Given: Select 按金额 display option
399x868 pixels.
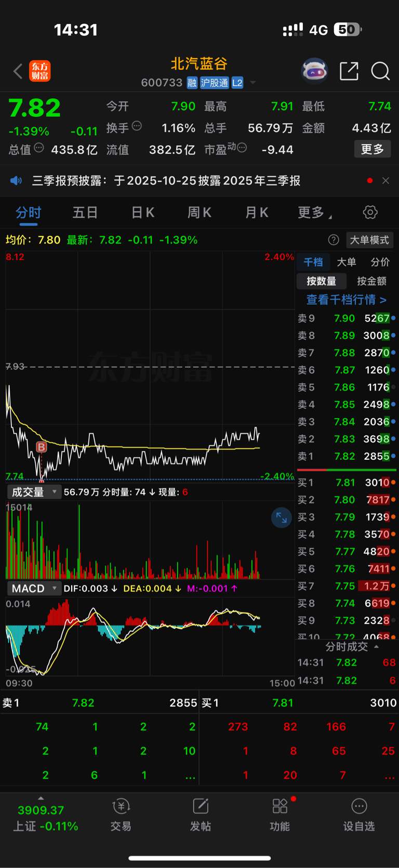Looking at the screenshot, I should point(372,281).
